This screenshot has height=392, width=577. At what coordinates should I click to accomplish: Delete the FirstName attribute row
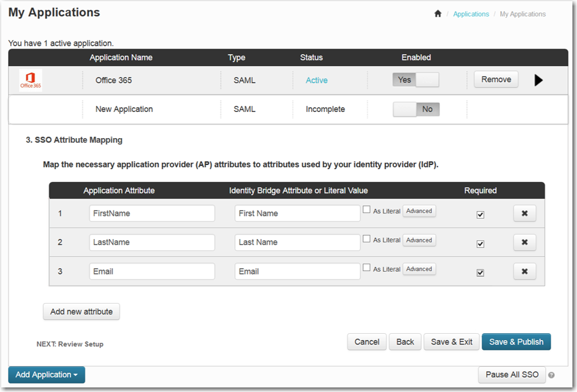(x=524, y=213)
